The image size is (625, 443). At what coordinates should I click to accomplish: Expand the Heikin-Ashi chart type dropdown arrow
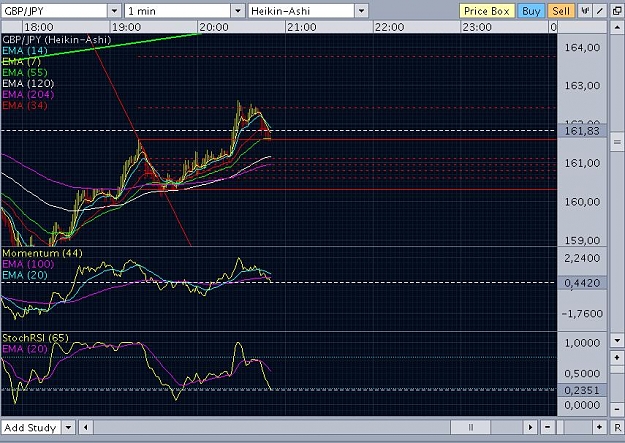[361, 11]
